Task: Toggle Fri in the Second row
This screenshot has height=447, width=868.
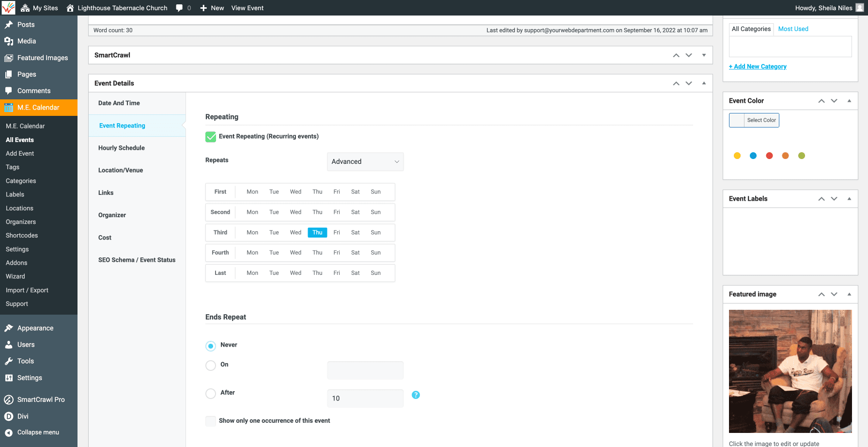Action: point(337,212)
